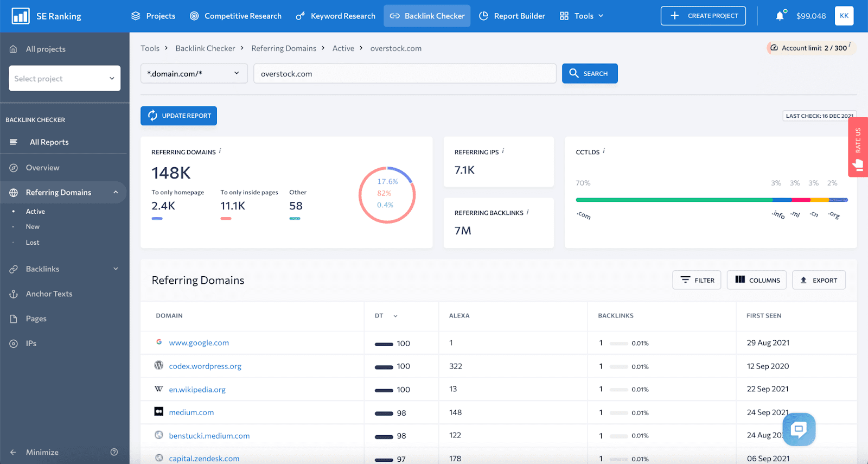The image size is (868, 464).
Task: Click the green .com segment of CCTLDs bar
Action: pyautogui.click(x=674, y=200)
